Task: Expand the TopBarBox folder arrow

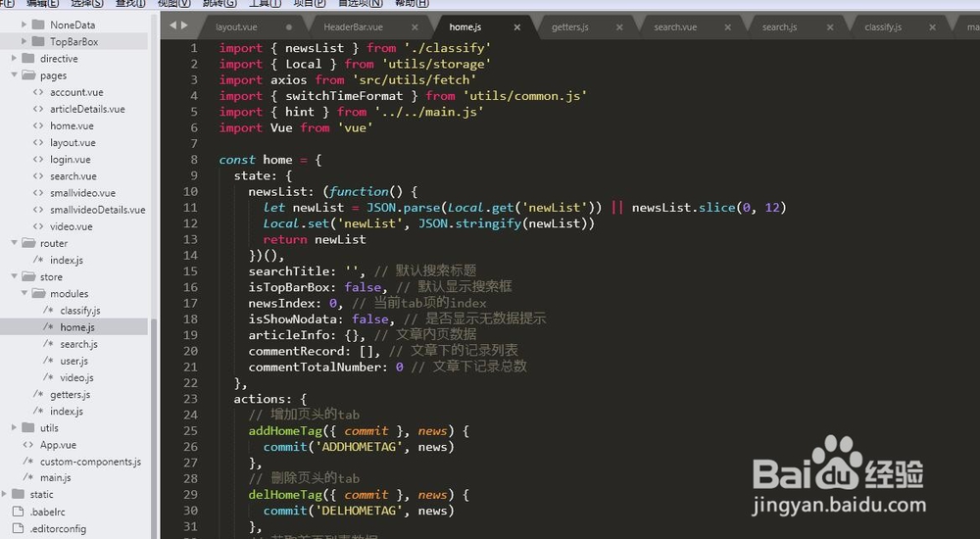Action: (24, 41)
